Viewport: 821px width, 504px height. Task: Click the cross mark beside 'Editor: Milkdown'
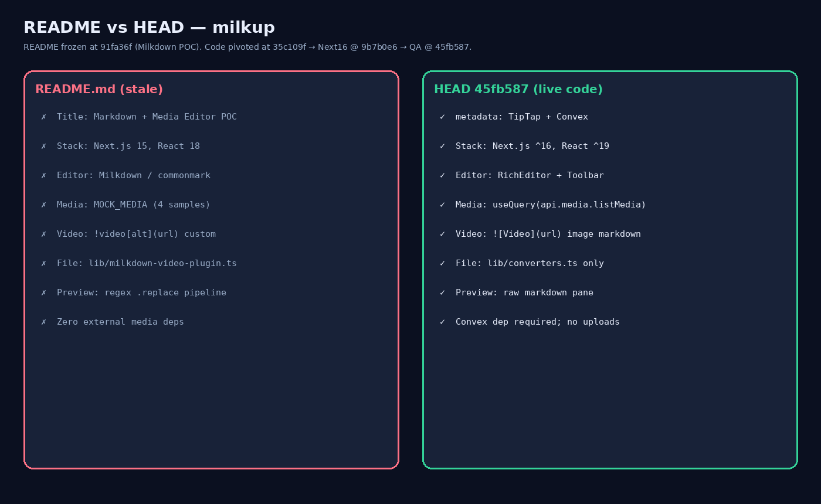43,175
